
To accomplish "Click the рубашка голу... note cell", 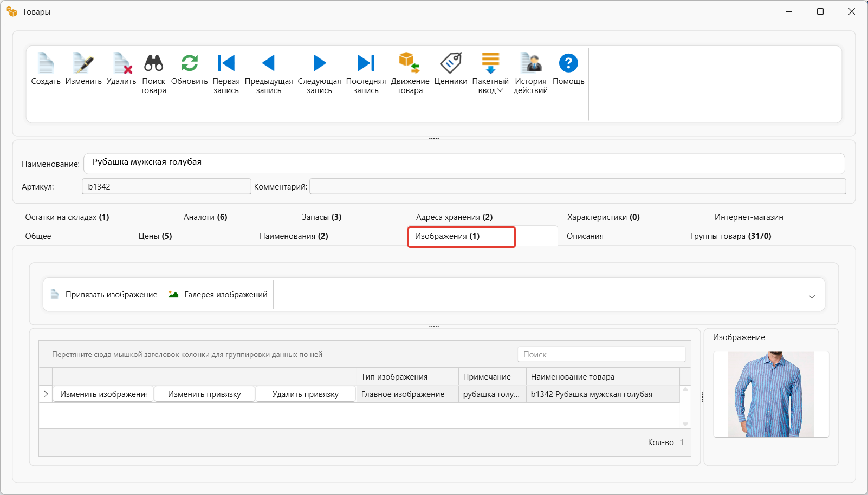I will pyautogui.click(x=493, y=394).
